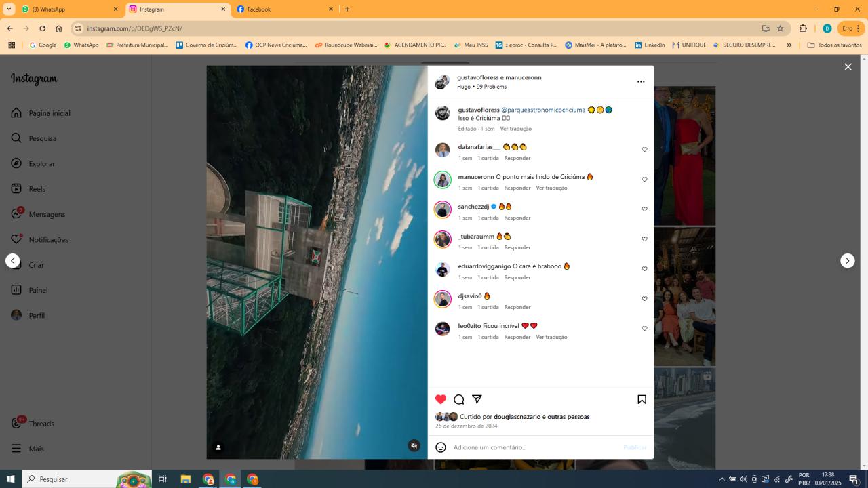Open @parqueastronomicocriciuma mention
This screenshot has height=488, width=868.
coord(543,110)
